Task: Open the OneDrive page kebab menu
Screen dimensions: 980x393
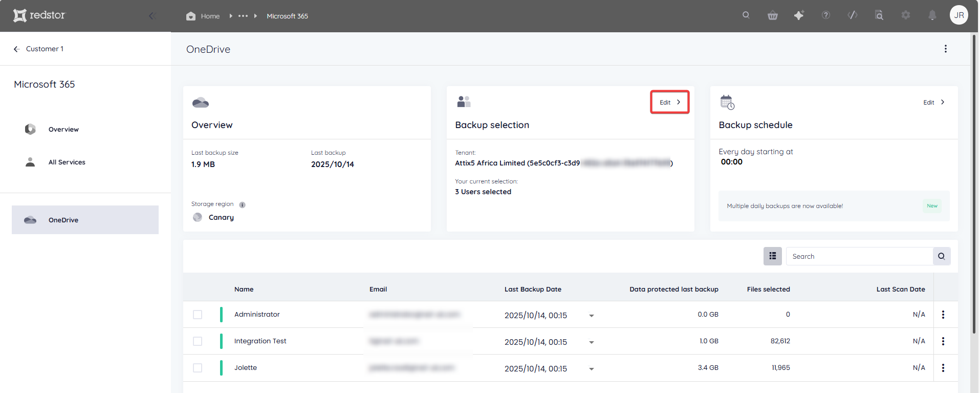Action: click(946, 49)
